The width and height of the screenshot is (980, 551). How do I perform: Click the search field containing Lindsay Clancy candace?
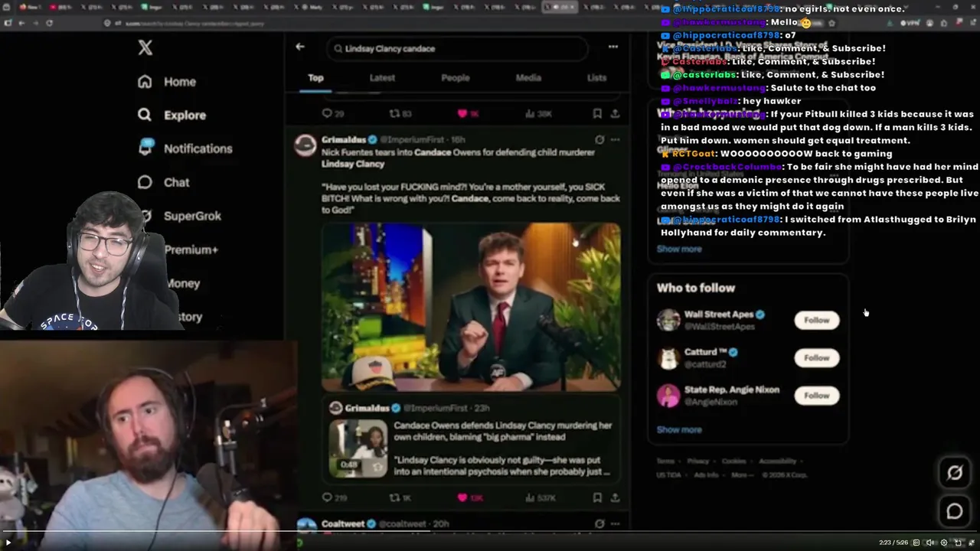[x=457, y=48]
